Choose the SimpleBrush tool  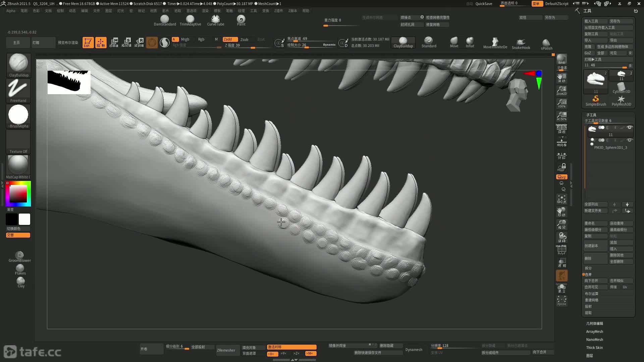tap(596, 101)
